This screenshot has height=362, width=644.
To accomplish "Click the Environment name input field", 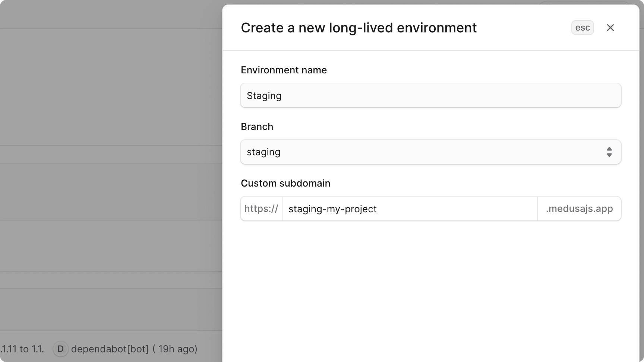I will point(430,96).
